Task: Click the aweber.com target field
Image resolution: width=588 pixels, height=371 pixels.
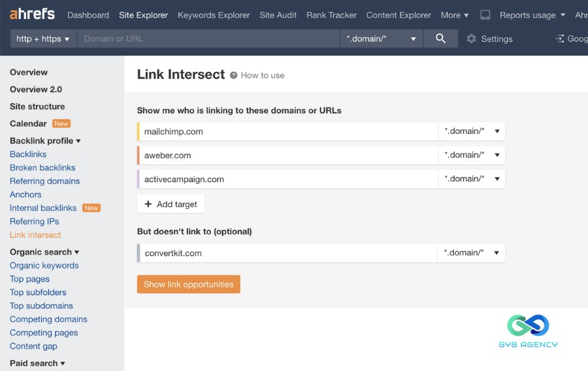Action: [x=287, y=155]
